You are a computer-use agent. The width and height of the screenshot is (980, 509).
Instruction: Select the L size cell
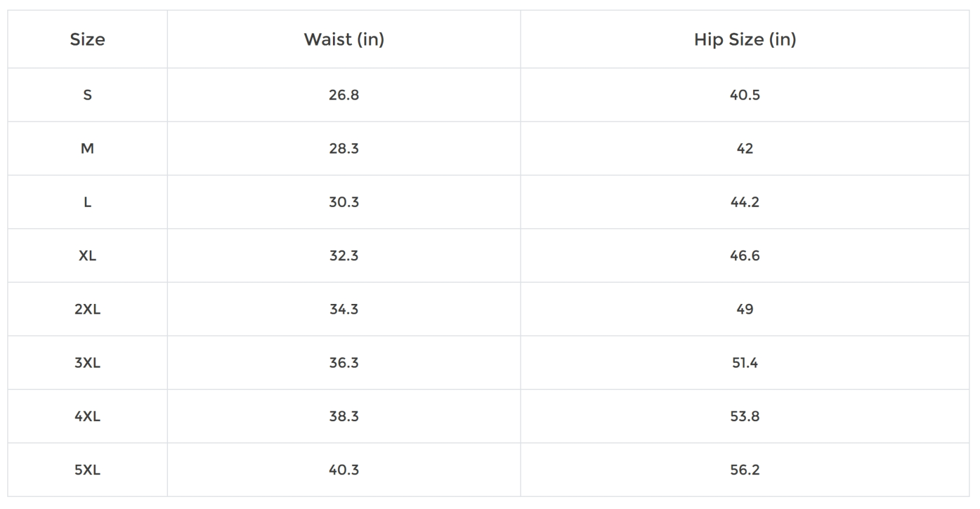tap(87, 202)
